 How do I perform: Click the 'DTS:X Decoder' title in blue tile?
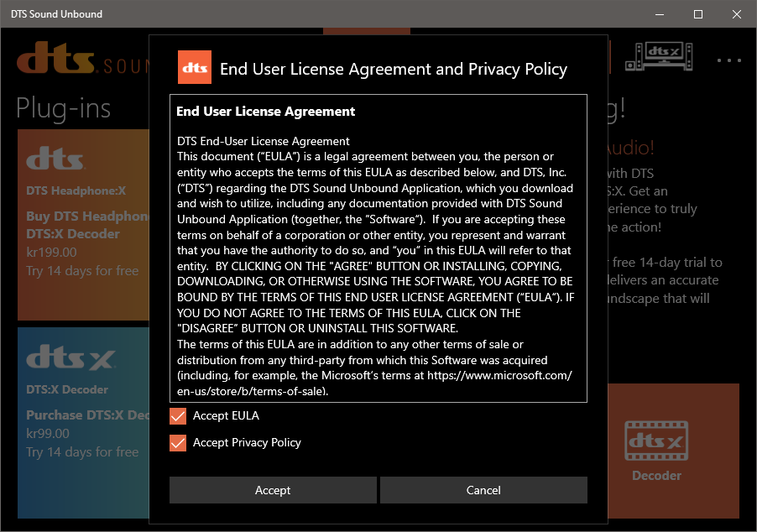point(67,389)
